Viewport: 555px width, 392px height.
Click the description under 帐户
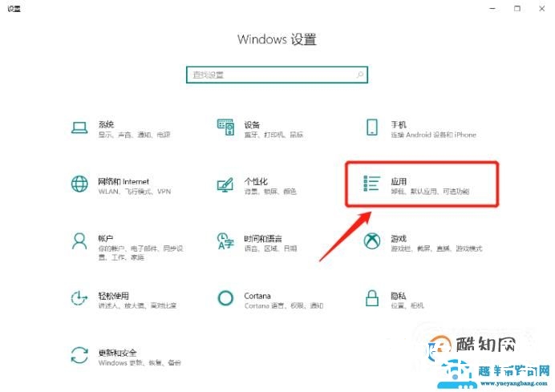coord(140,253)
